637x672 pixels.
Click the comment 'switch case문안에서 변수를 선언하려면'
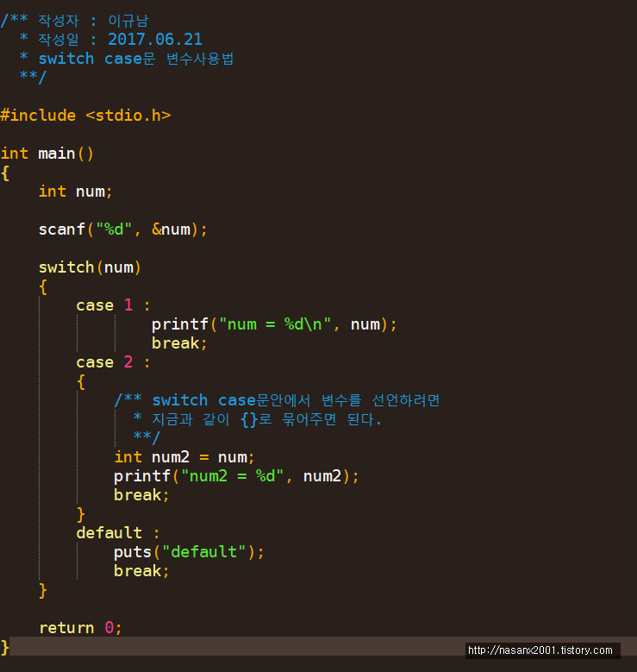(296, 400)
